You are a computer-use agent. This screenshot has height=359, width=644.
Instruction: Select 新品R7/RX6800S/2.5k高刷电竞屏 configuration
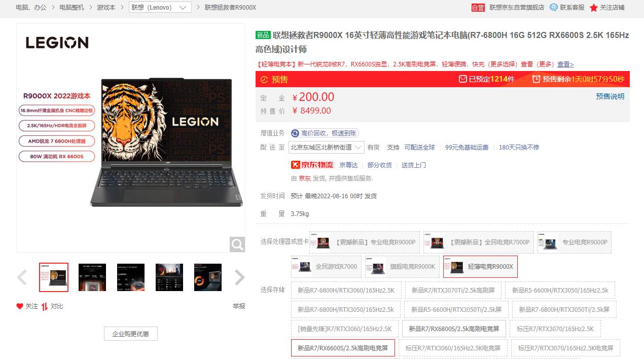(x=454, y=329)
